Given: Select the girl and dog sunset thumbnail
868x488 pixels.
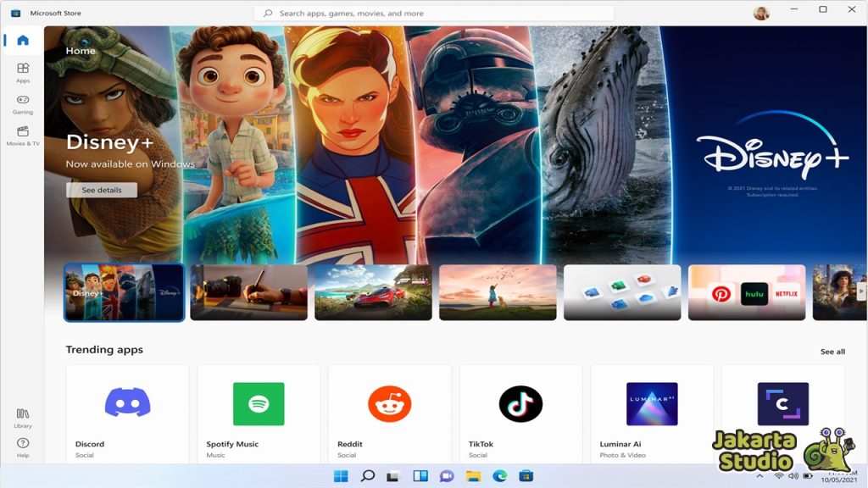Looking at the screenshot, I should point(498,292).
